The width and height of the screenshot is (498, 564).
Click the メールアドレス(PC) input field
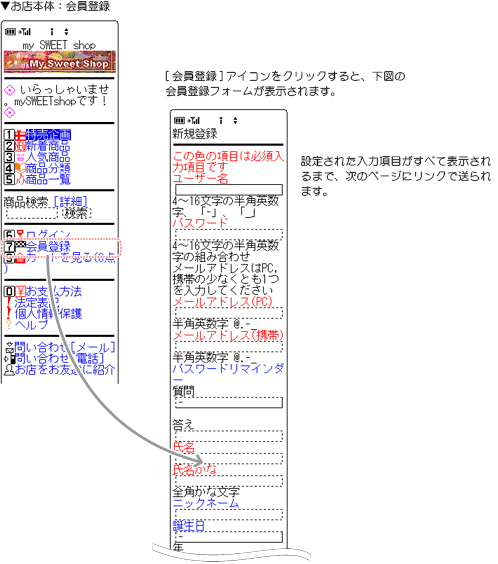point(229,313)
